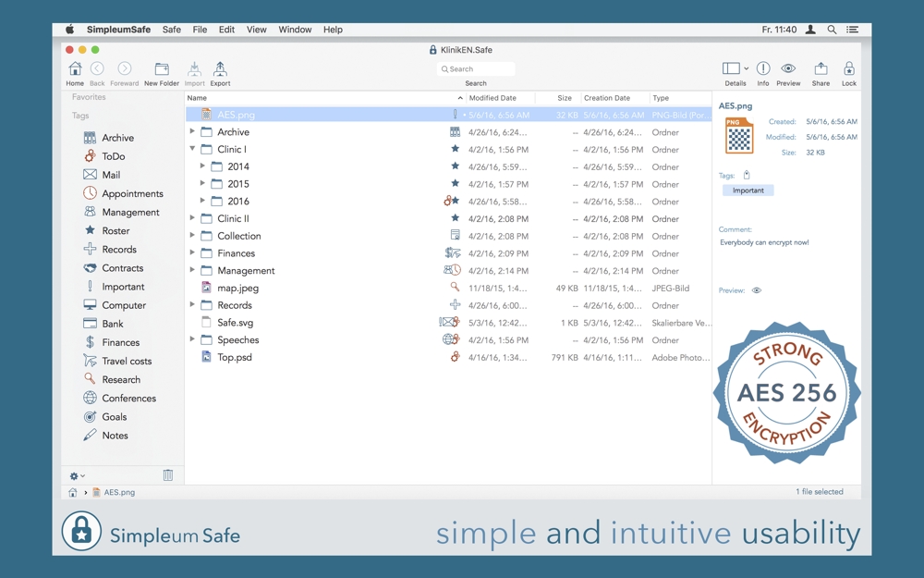Image resolution: width=924 pixels, height=578 pixels.
Task: Select the ToDo tag in sidebar
Action: 104,156
